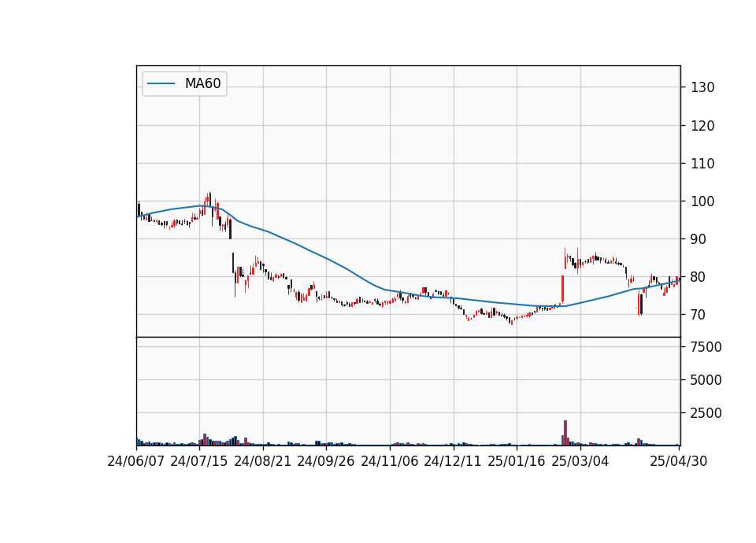This screenshot has width=756, height=543.
Task: Click the 120 price axis label
Action: (x=702, y=126)
